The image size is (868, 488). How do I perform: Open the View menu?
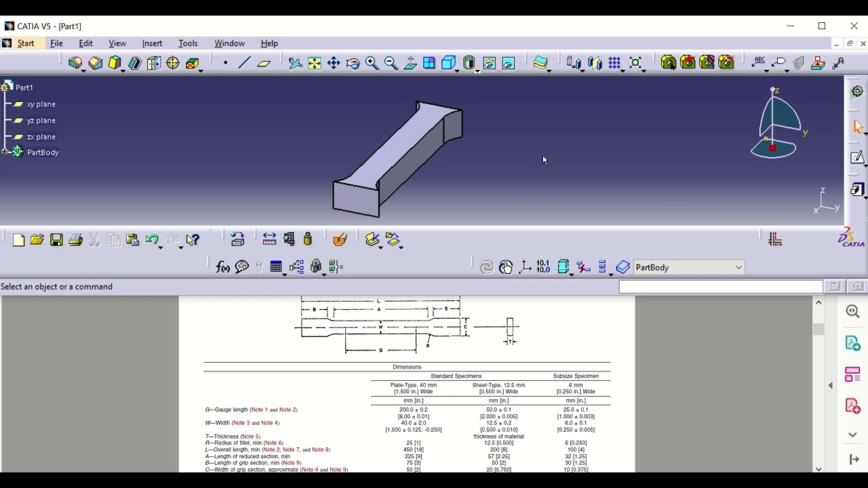click(x=117, y=43)
